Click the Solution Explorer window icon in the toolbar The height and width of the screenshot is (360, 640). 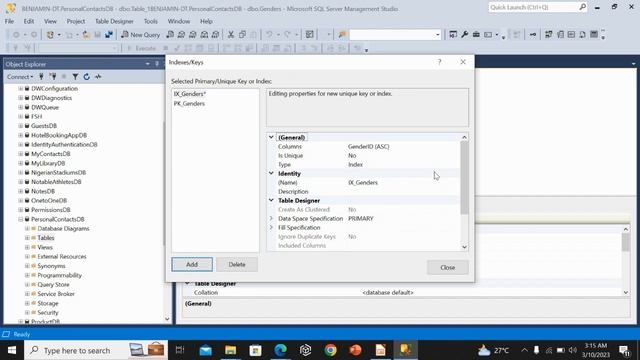pyautogui.click(x=453, y=35)
